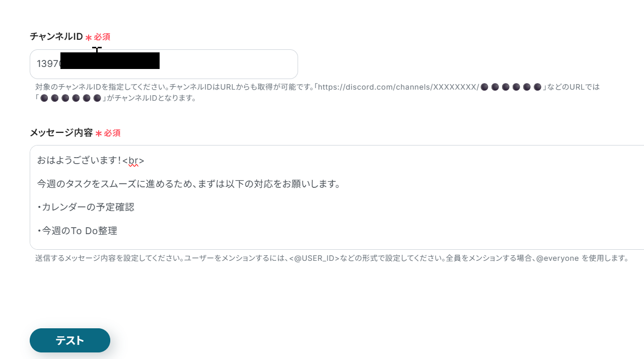This screenshot has width=644, height=359.
Task: Click the underlined <br> tag text
Action: coord(133,161)
